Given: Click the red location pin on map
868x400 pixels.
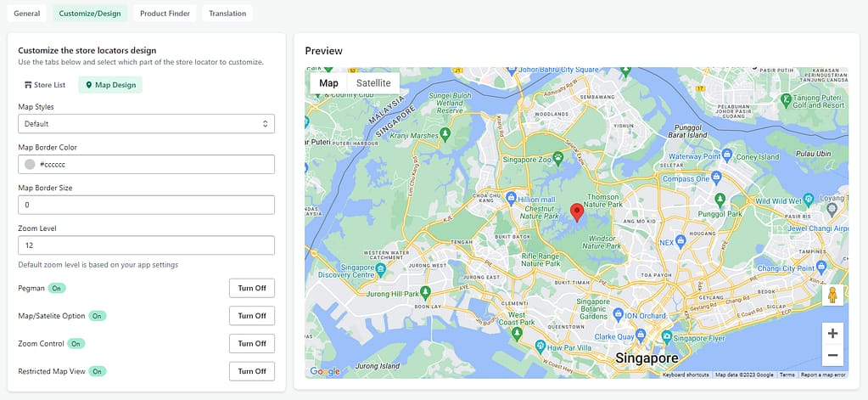Looking at the screenshot, I should (x=577, y=211).
